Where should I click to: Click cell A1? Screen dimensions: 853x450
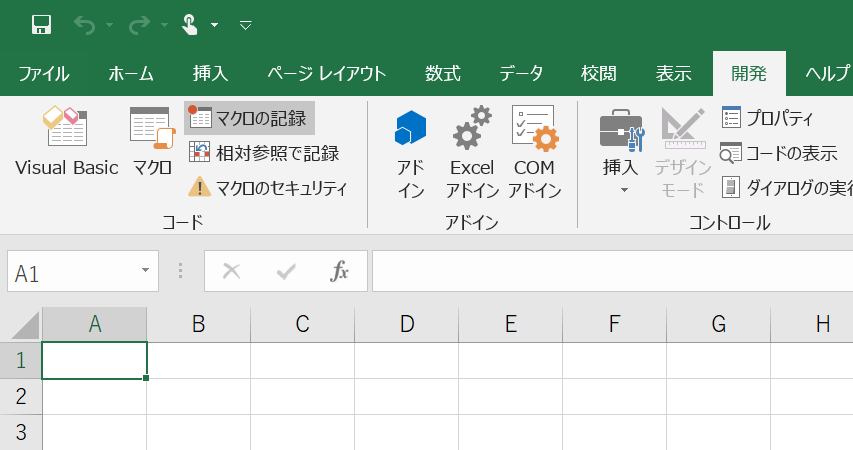tap(95, 360)
